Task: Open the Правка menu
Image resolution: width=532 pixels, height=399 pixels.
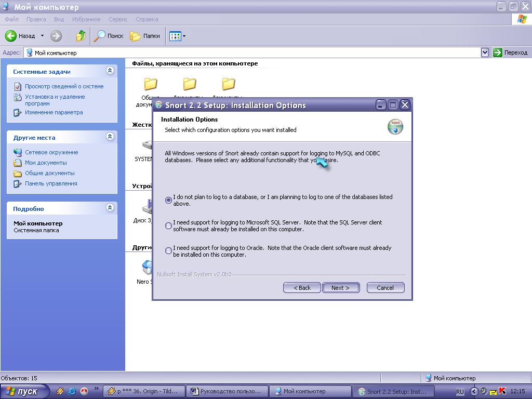Action: click(x=36, y=19)
